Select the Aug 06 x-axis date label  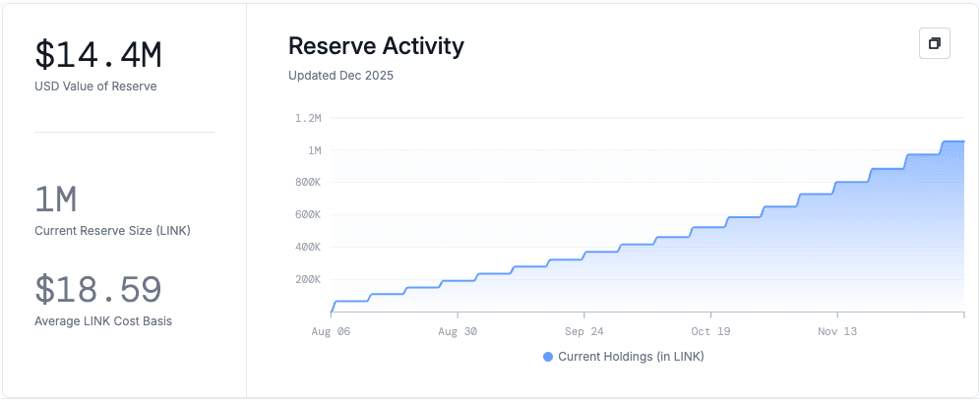(x=331, y=331)
